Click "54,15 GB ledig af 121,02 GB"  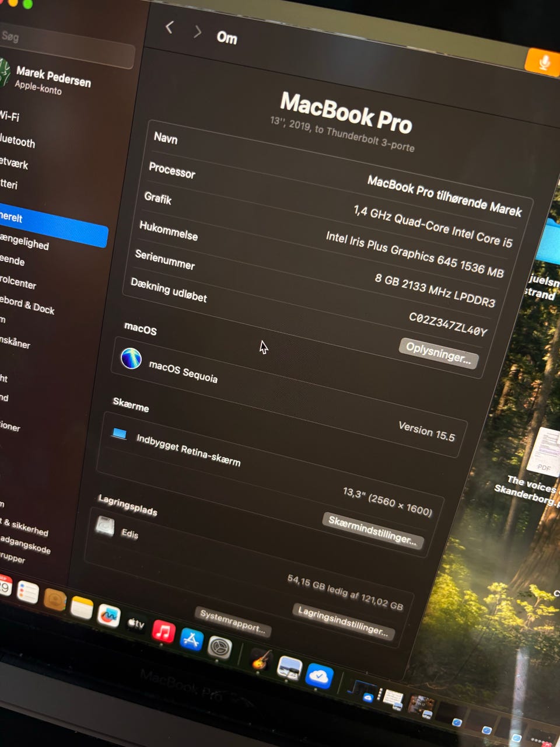click(345, 592)
